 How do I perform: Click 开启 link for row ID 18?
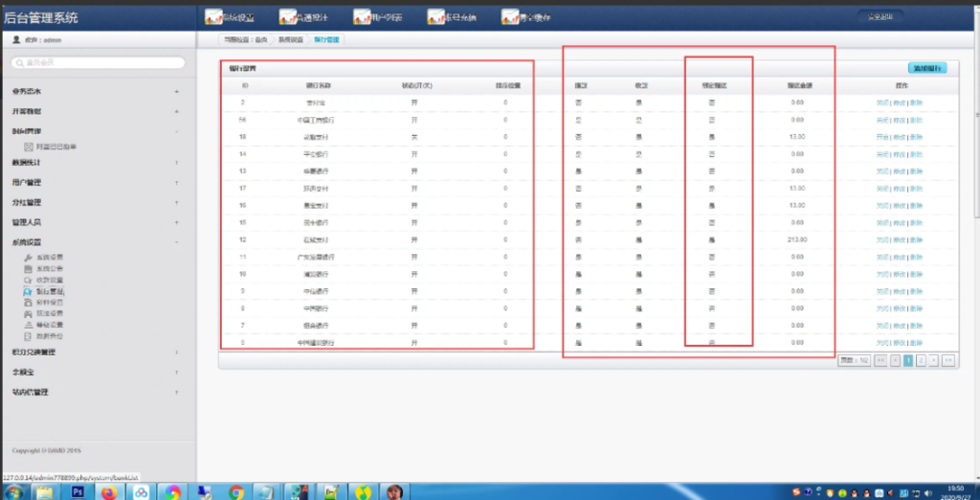point(881,137)
